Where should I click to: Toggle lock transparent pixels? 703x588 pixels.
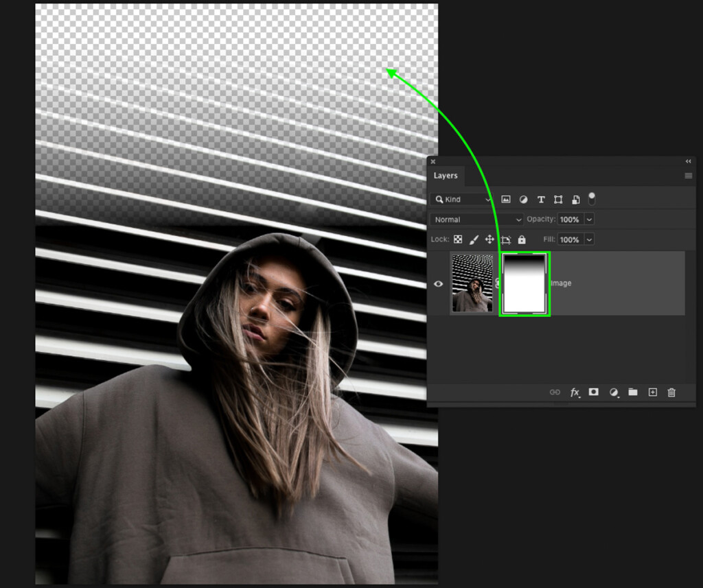pyautogui.click(x=458, y=239)
